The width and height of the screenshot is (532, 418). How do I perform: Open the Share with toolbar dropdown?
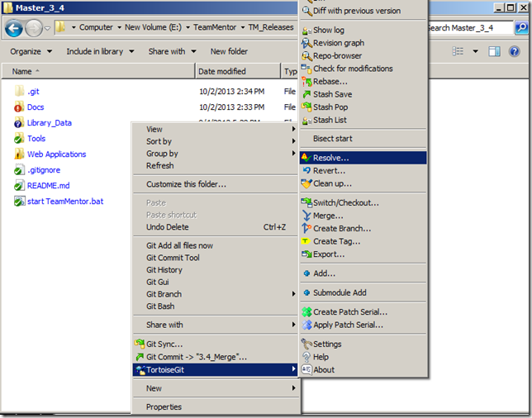click(172, 51)
